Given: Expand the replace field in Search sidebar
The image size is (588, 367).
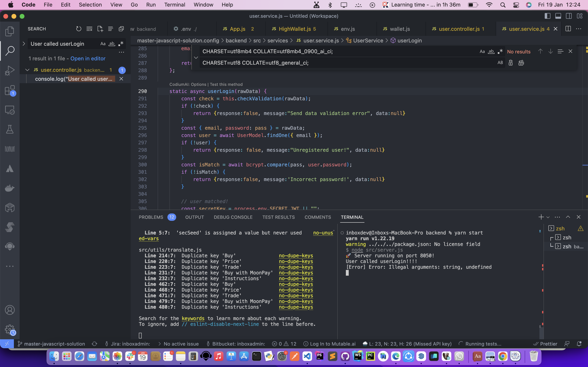Looking at the screenshot, I should tap(23, 44).
